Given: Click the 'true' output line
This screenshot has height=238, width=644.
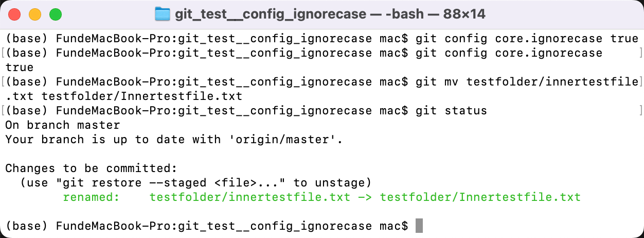Looking at the screenshot, I should click(x=20, y=67).
